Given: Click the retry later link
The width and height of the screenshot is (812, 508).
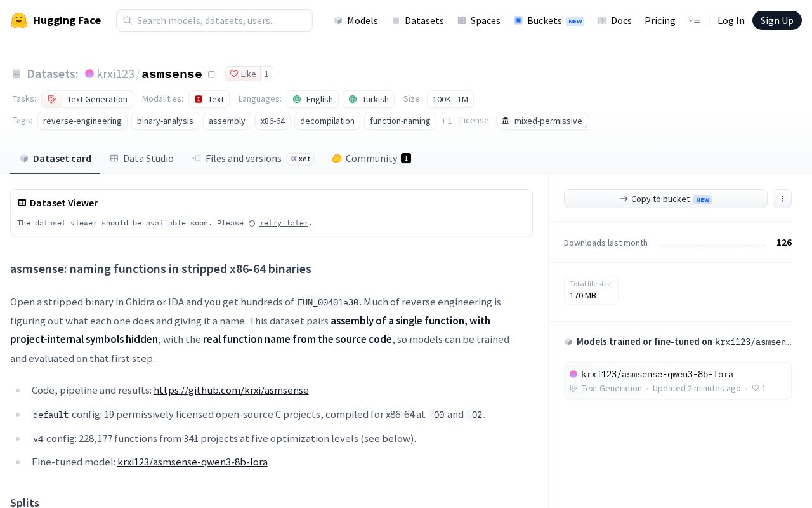Looking at the screenshot, I should coord(284,223).
